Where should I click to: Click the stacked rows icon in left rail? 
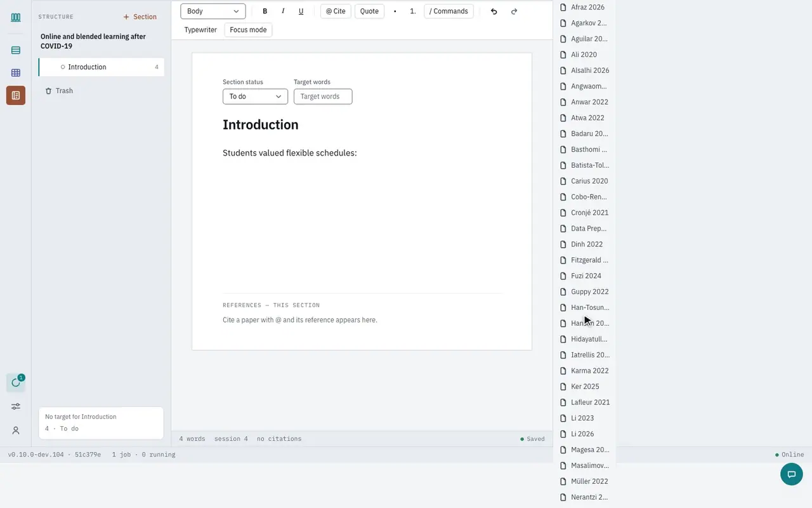(16, 50)
